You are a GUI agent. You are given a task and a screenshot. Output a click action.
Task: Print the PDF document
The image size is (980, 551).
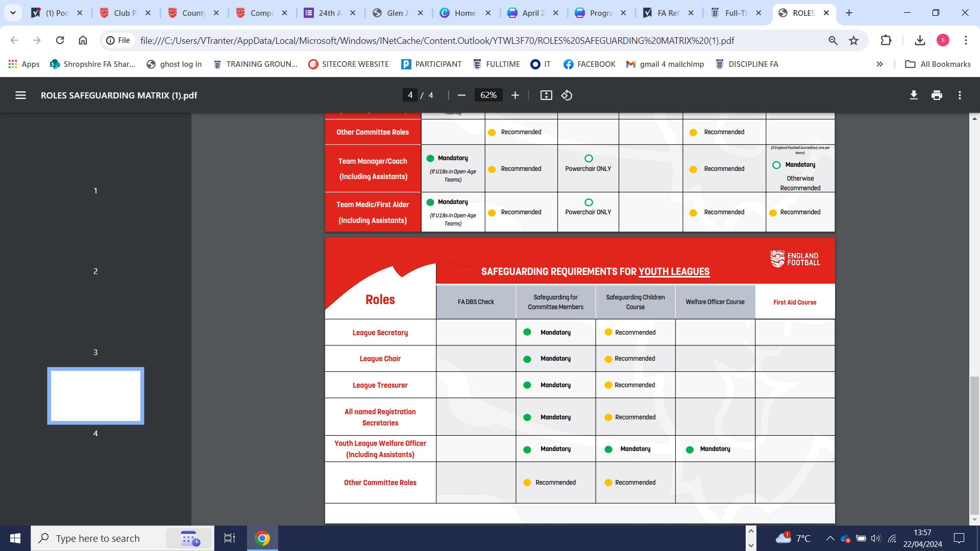[937, 95]
